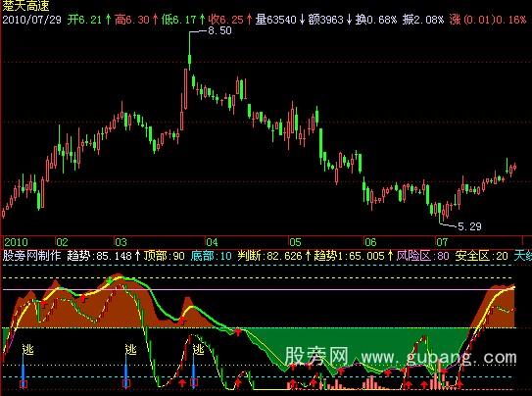Click the turnover amount 额3963
This screenshot has height=396, width=532.
pyautogui.click(x=325, y=20)
